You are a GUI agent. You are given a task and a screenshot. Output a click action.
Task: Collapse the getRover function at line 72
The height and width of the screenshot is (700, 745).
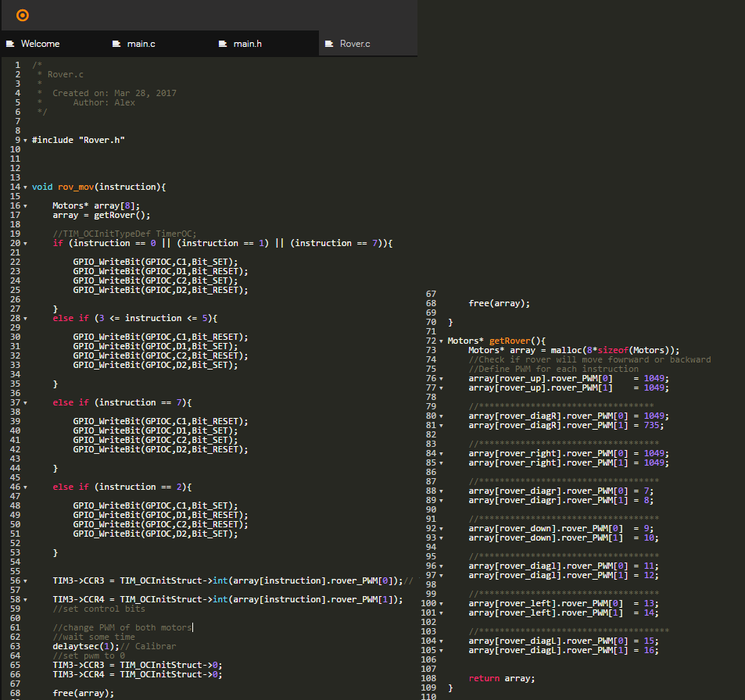(x=441, y=341)
